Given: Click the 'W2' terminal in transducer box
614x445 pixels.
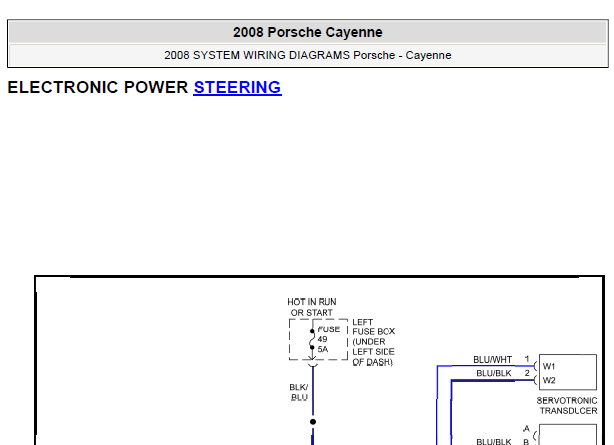Looking at the screenshot, I should (549, 380).
